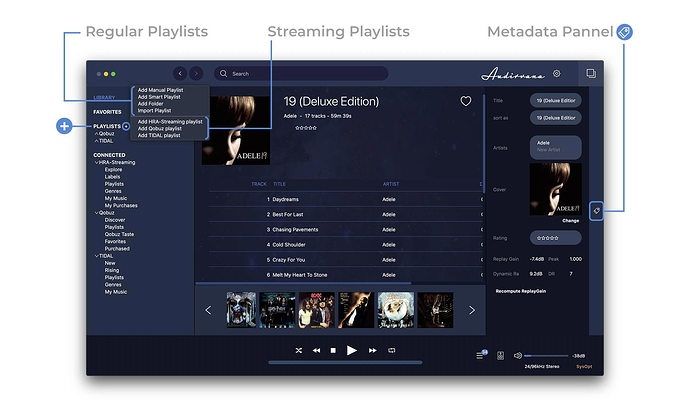
Task: Choose Import Playlist
Action: coord(154,111)
